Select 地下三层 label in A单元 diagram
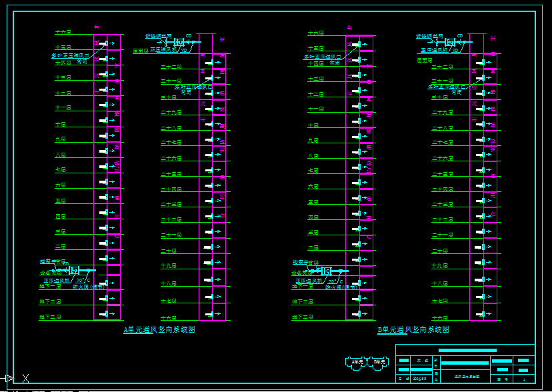Viewport: 552px width, 392px height. coord(50,317)
